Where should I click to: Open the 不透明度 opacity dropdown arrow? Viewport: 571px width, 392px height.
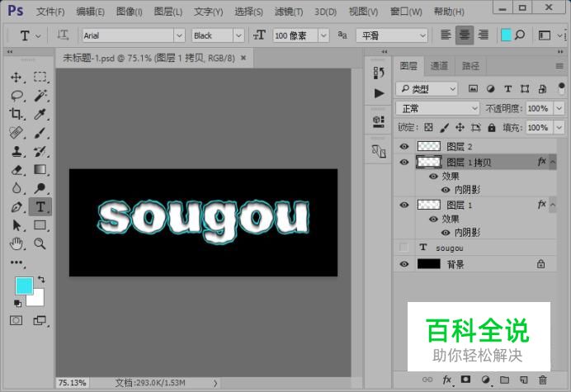[559, 108]
